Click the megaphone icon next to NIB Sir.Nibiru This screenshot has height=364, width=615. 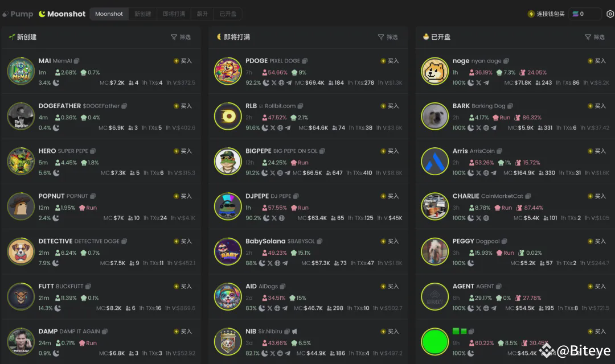(294, 332)
